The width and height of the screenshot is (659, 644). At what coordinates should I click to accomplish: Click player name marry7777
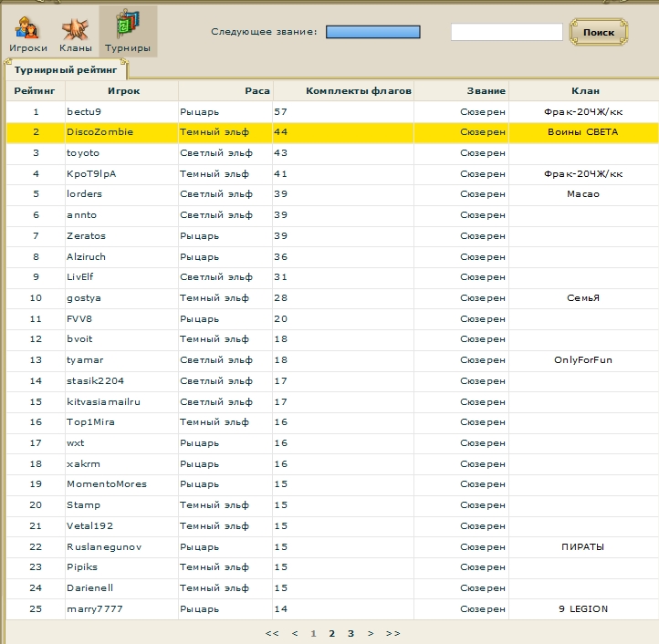(95, 609)
